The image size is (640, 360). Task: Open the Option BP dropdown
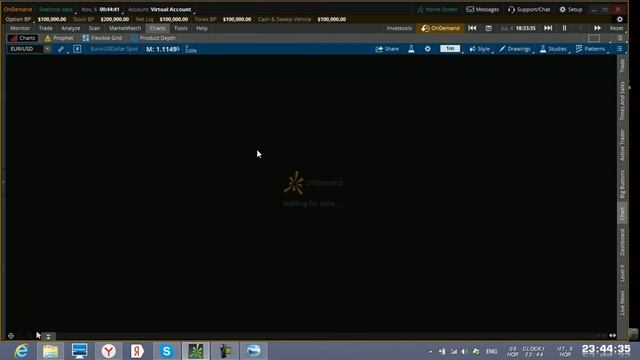coord(18,19)
